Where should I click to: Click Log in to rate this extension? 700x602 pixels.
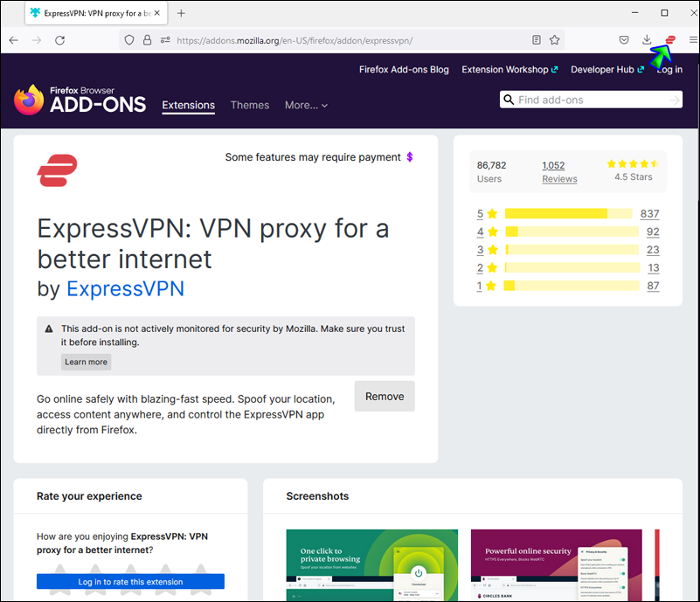pos(130,582)
